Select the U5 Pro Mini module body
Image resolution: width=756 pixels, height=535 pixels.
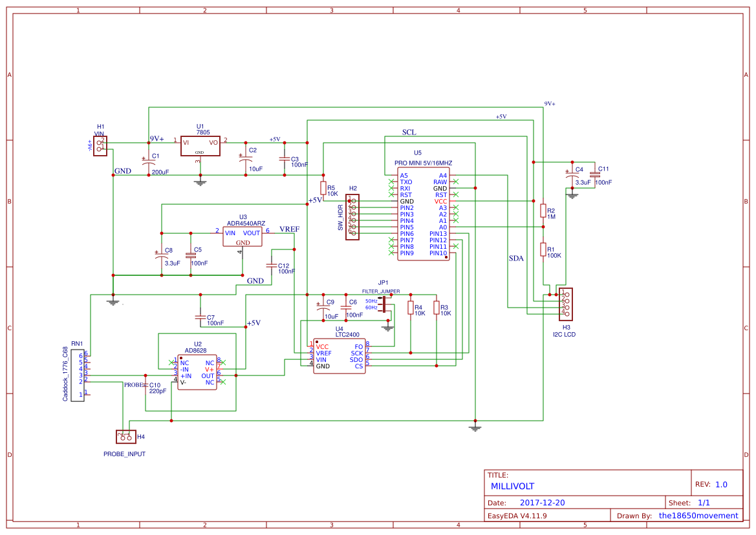click(424, 215)
